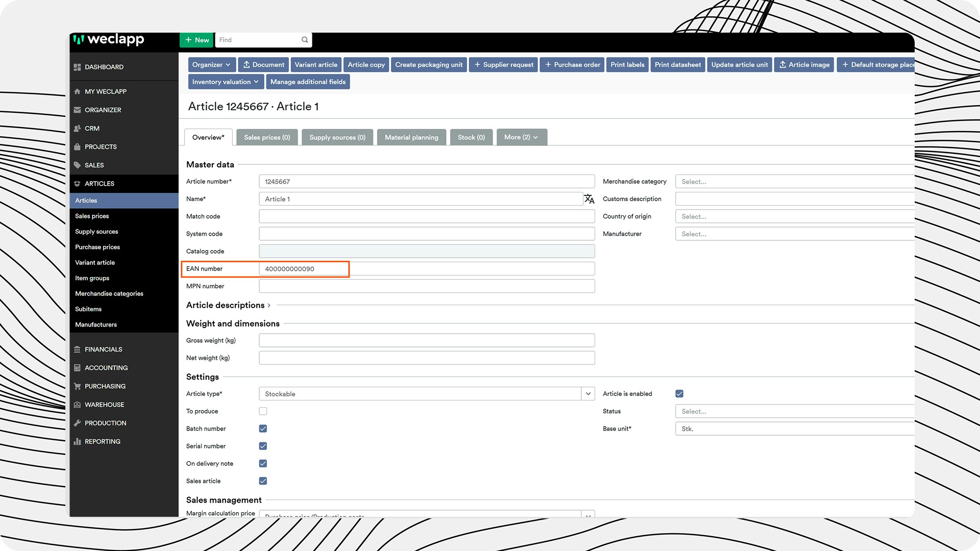Uncheck the Serial number checkbox

pos(263,446)
